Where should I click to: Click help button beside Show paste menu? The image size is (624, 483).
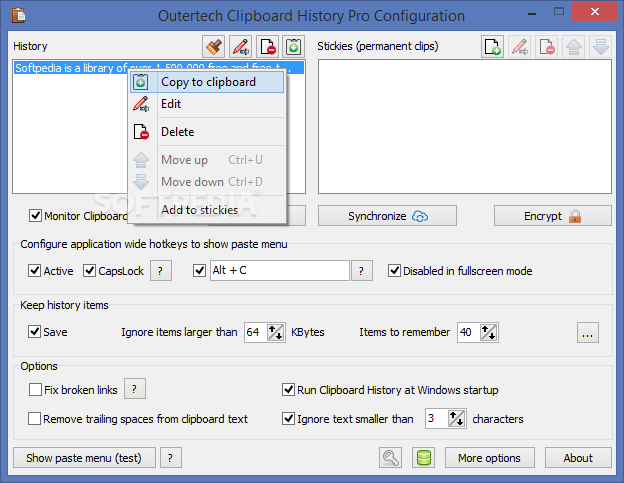tap(171, 458)
